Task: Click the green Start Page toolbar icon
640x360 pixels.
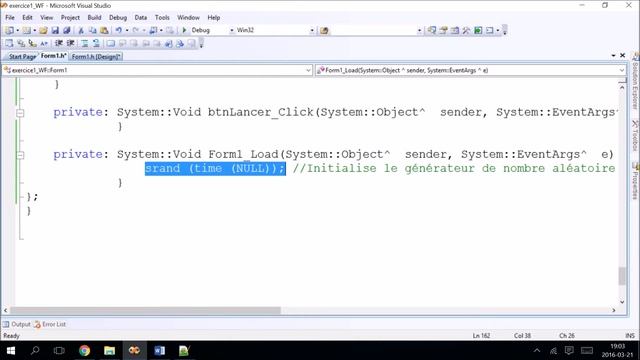Action: pyautogui.click(x=478, y=30)
